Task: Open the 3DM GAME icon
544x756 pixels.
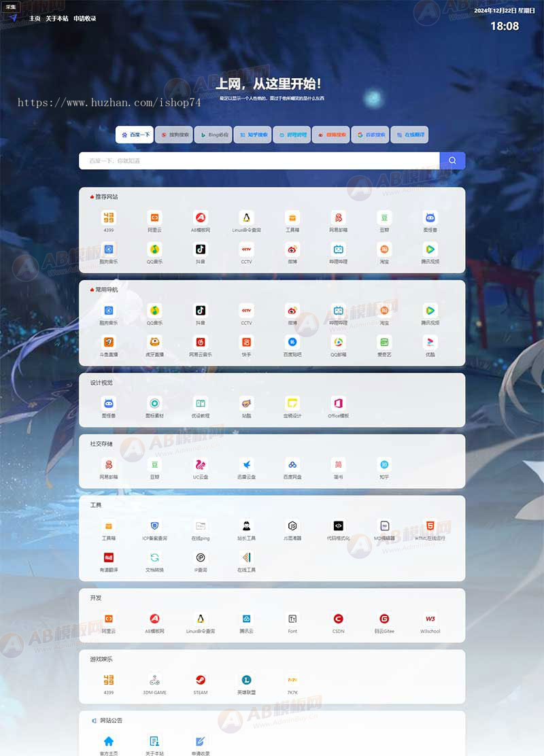Action: [x=155, y=680]
